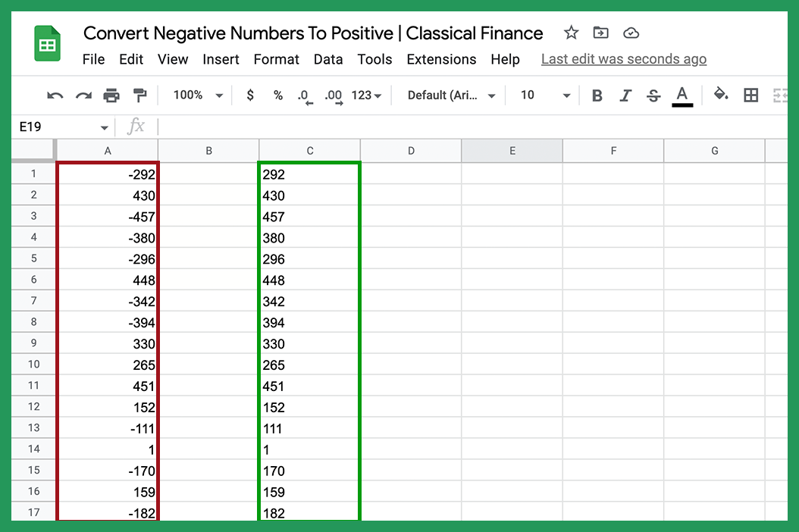799x532 pixels.
Task: Open Print using the printer icon
Action: (111, 95)
